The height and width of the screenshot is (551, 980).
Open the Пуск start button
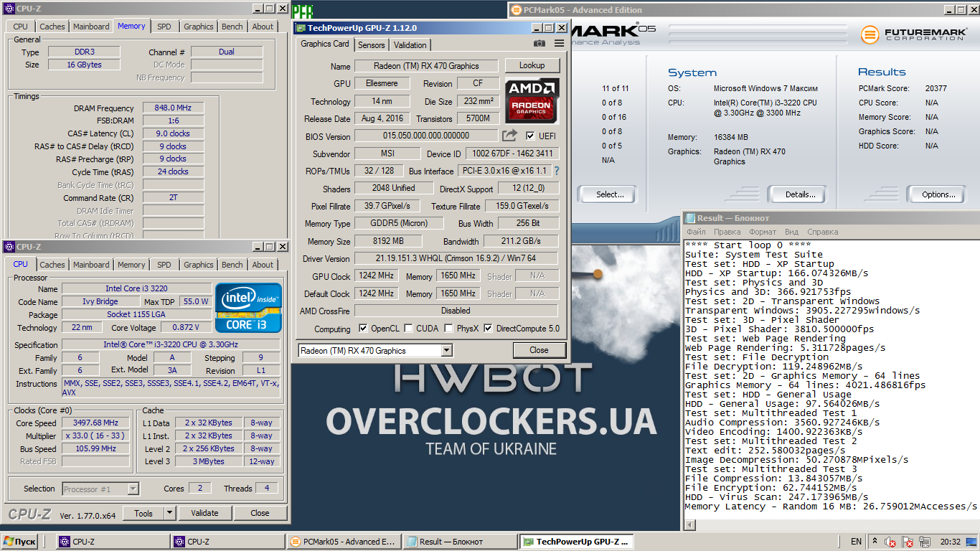19,542
